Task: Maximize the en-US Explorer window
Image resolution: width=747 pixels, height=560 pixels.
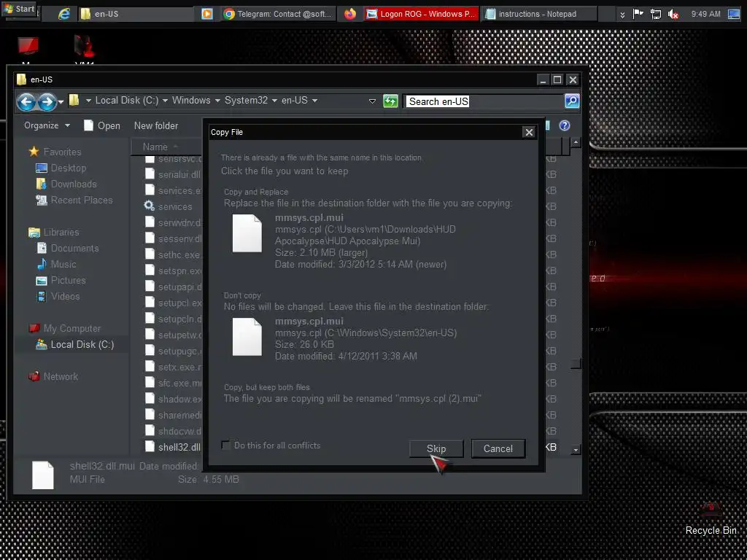Action: [557, 79]
